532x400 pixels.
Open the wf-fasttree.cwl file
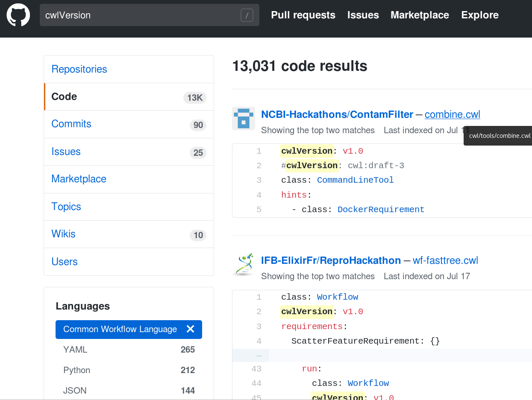pyautogui.click(x=445, y=260)
